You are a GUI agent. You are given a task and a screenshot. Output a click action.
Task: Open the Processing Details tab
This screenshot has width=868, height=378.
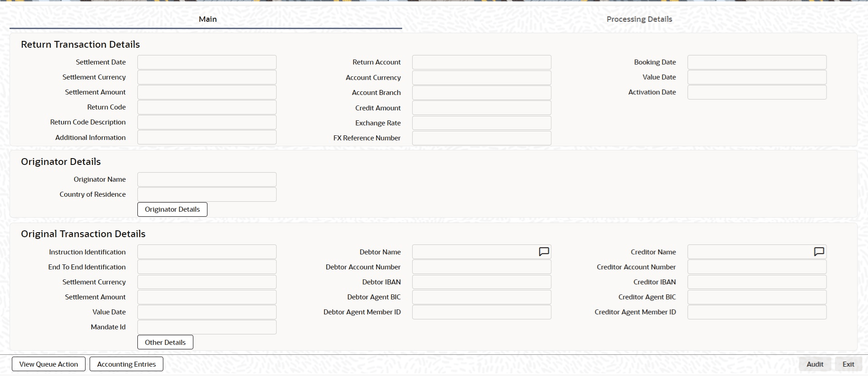pyautogui.click(x=639, y=19)
